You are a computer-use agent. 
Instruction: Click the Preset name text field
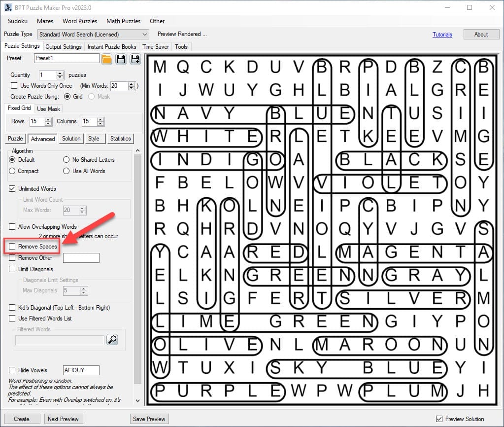click(x=67, y=58)
